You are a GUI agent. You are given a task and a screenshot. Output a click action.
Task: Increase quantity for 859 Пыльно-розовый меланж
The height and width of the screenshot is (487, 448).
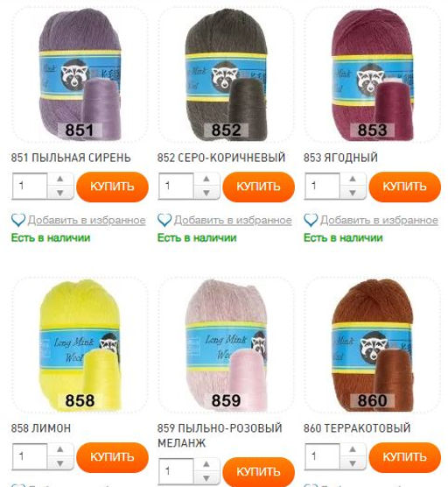click(x=206, y=464)
